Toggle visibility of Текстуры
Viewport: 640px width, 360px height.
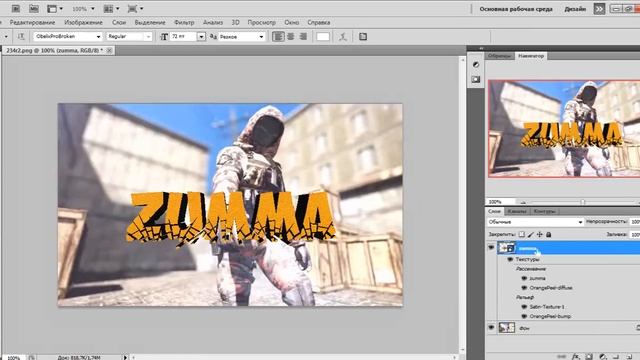(x=510, y=259)
